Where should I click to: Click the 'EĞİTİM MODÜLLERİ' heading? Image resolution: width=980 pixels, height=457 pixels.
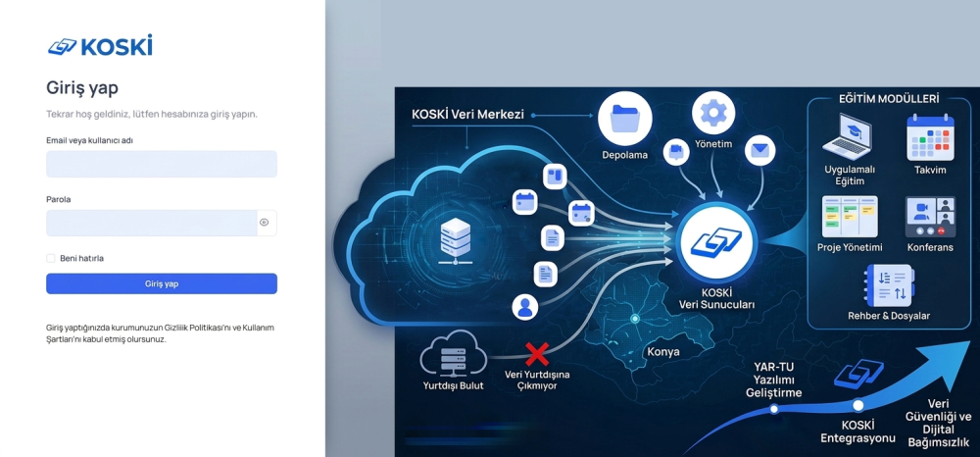click(889, 99)
